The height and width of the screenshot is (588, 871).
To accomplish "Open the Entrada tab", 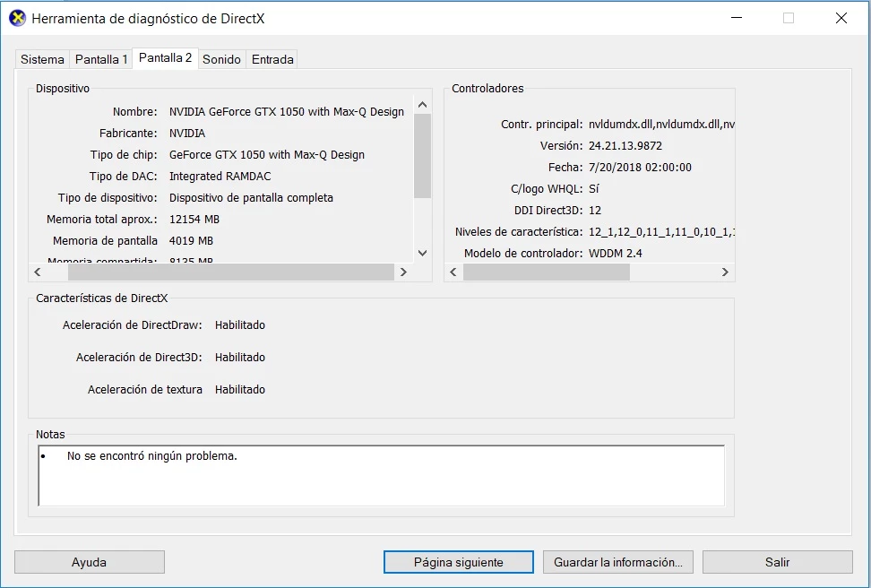I will (272, 59).
